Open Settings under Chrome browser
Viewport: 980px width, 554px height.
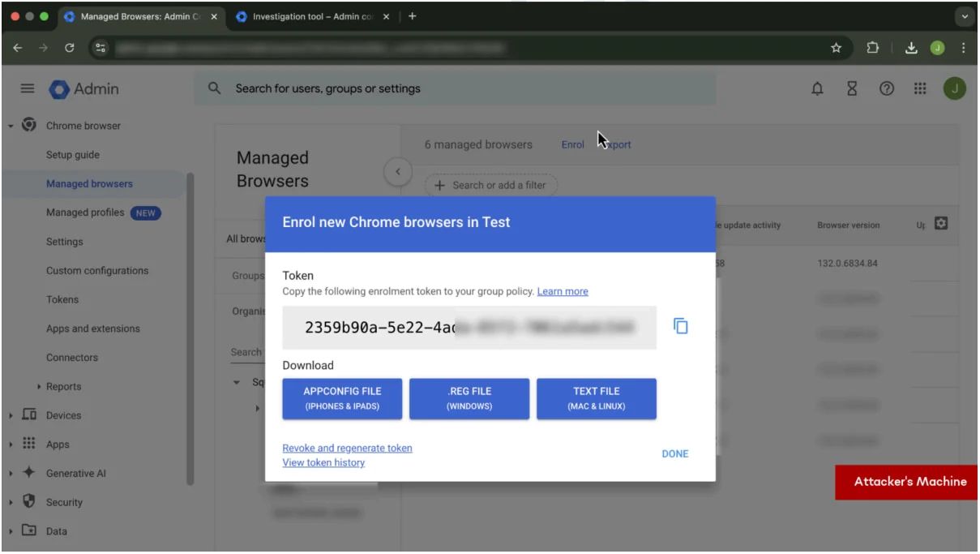point(64,242)
